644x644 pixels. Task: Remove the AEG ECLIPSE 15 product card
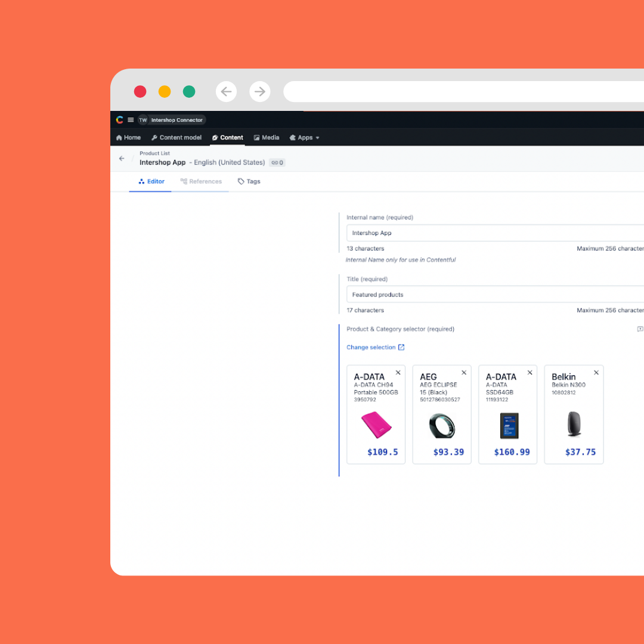point(464,373)
